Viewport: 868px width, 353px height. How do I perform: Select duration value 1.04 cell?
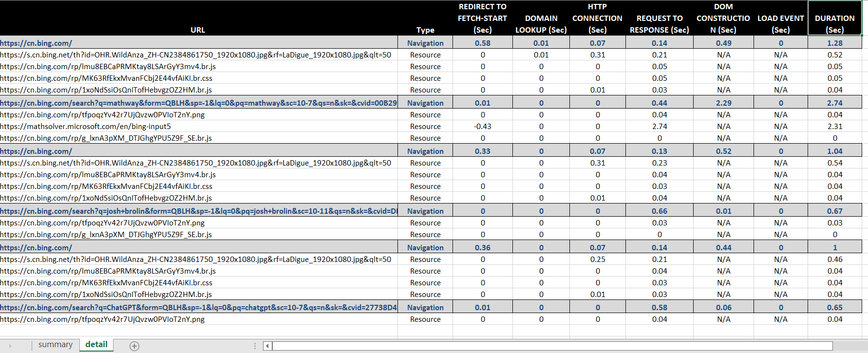(835, 151)
